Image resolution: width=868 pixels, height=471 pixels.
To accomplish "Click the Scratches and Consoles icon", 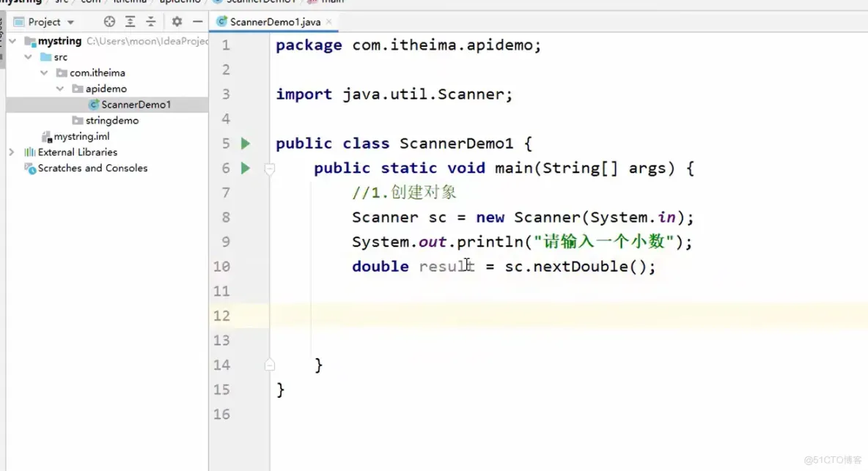I will pyautogui.click(x=30, y=168).
